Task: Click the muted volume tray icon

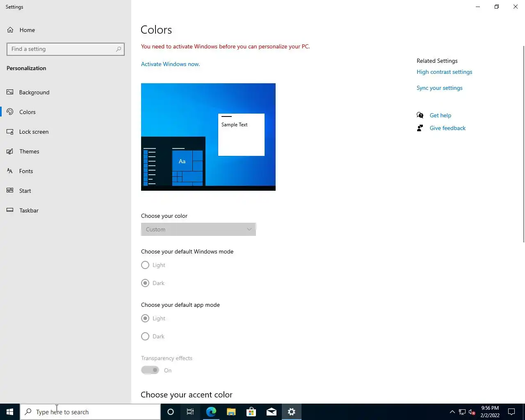Action: click(472, 412)
